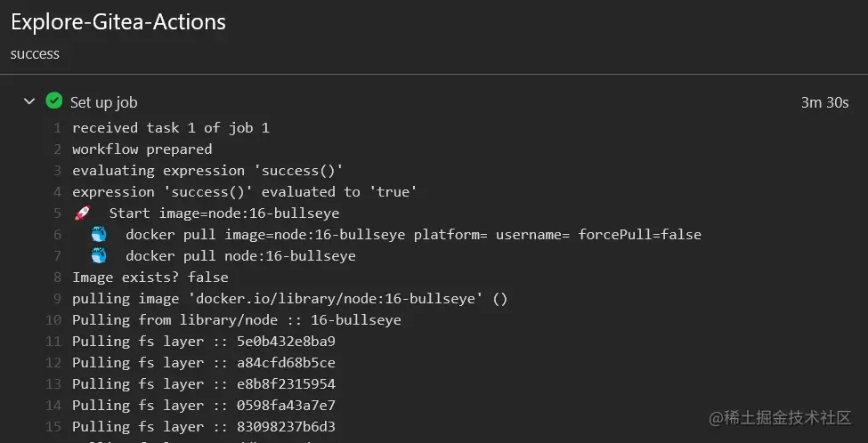Click the Explore-Gitea-Actions job title
This screenshot has height=443, width=868.
click(118, 21)
